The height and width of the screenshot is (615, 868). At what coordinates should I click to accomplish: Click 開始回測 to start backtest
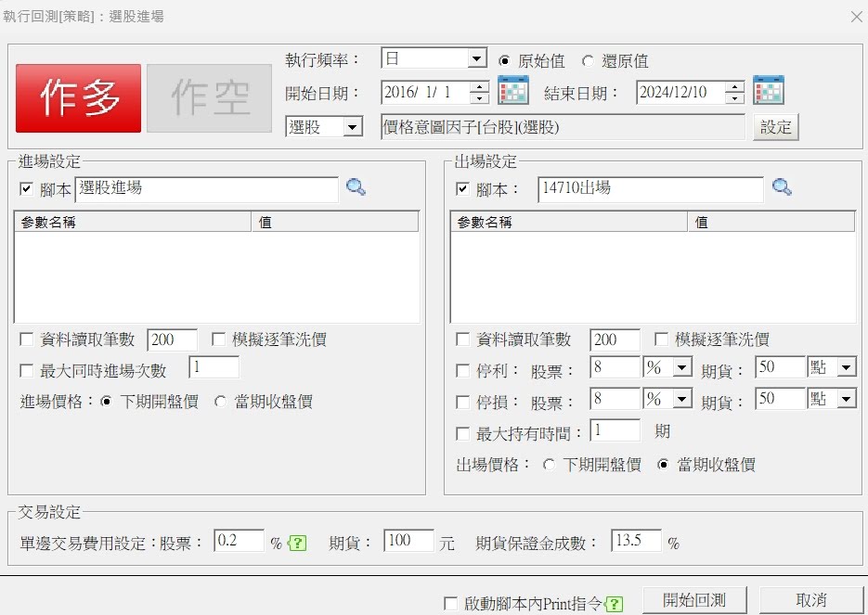[x=693, y=600]
